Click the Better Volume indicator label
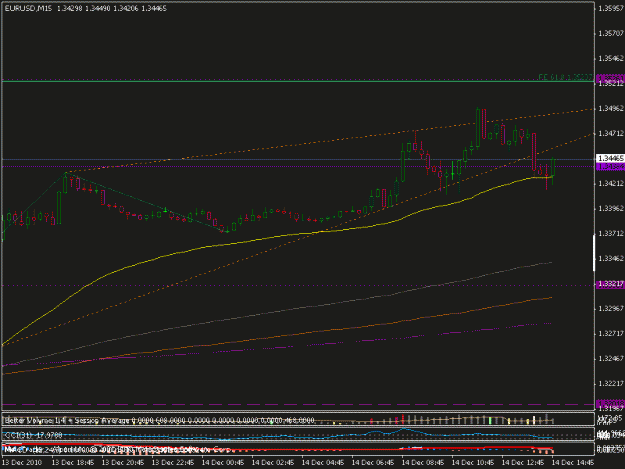The image size is (625, 469). tap(159, 420)
